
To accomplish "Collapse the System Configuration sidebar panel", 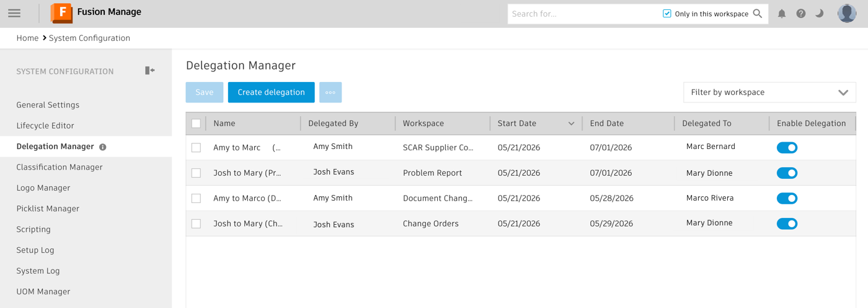I will (x=149, y=71).
